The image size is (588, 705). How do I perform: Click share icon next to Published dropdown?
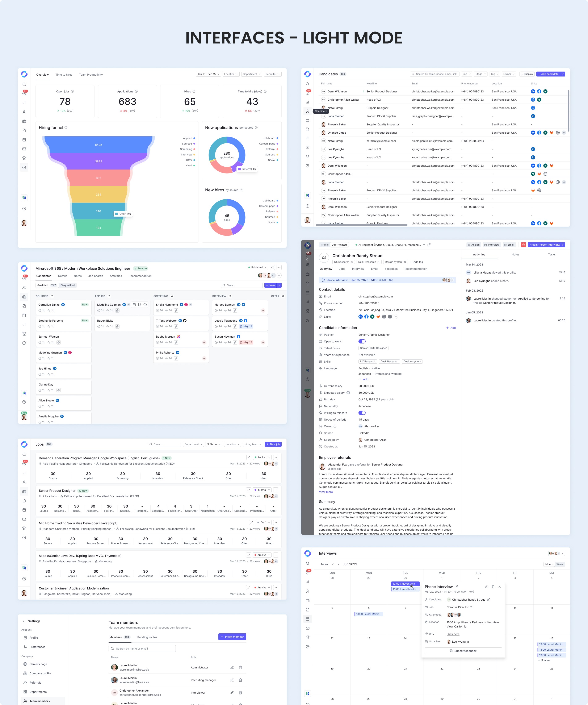pos(273,268)
